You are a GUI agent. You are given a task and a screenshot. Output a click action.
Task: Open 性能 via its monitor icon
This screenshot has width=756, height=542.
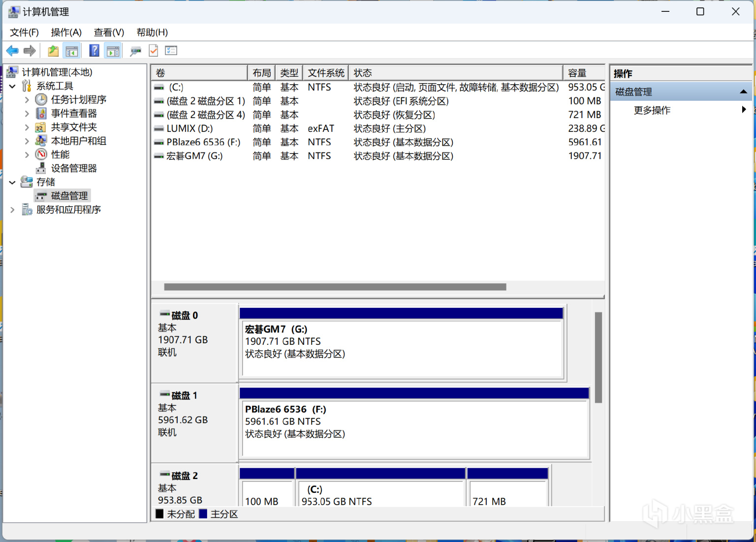coord(41,155)
